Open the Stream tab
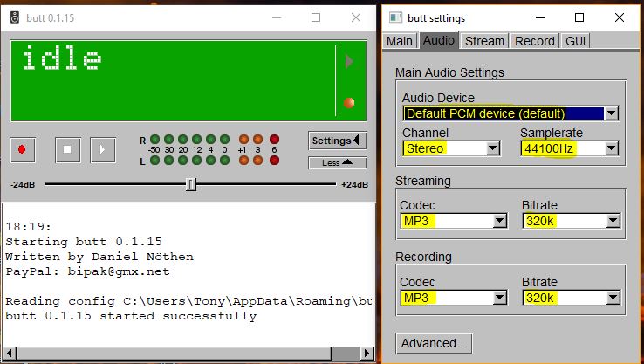This screenshot has height=364, width=644. point(484,41)
